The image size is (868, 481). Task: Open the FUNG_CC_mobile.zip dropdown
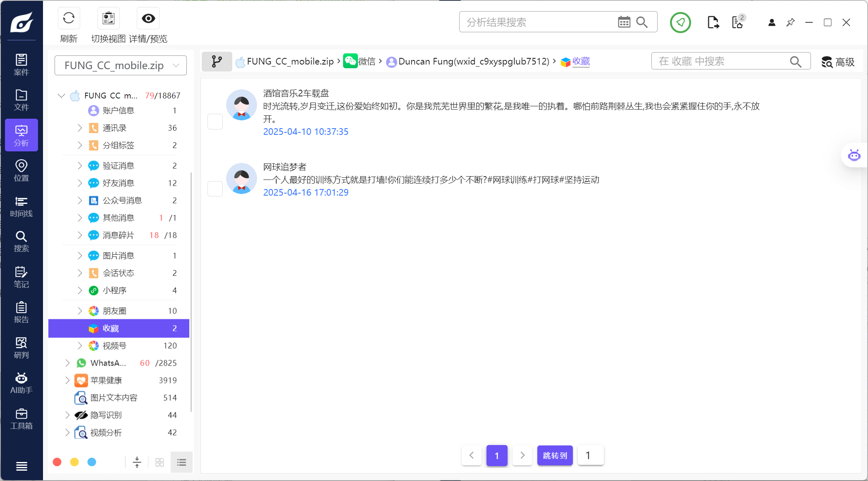[x=120, y=65]
